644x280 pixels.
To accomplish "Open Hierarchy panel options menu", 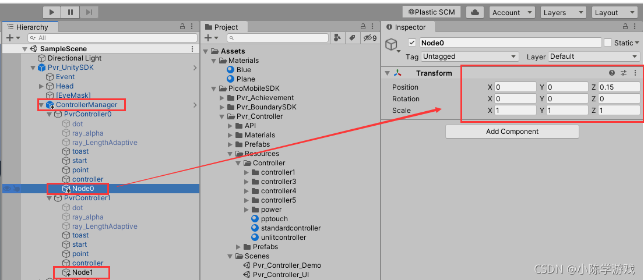I will [x=192, y=27].
